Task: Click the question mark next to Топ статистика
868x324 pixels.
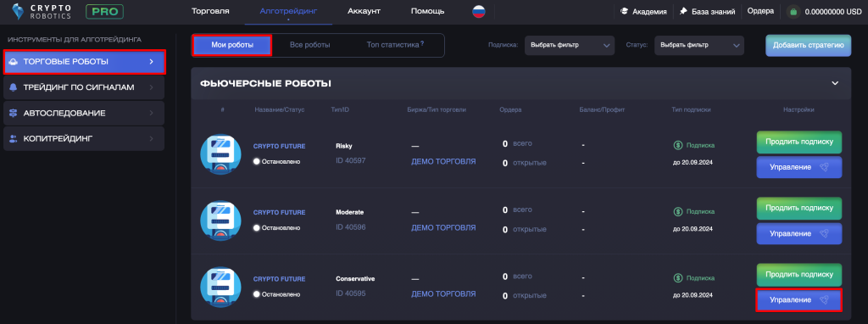Action: tap(422, 43)
